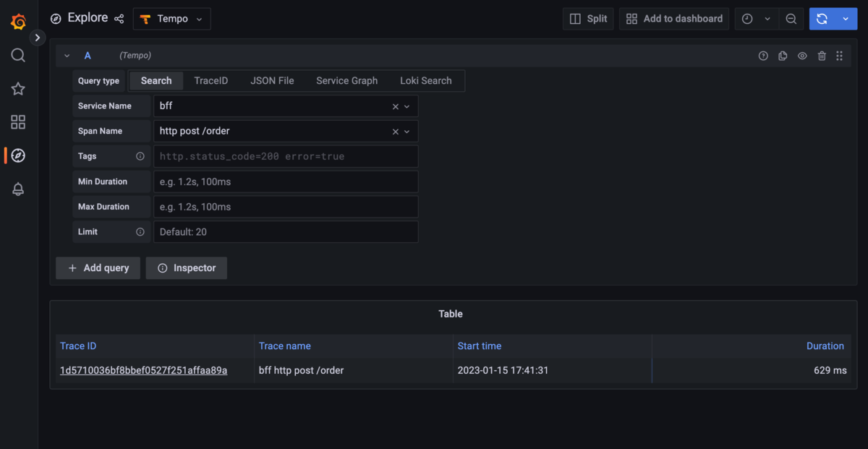This screenshot has width=868, height=449.
Task: Sort by the Trace ID column header
Action: tap(78, 346)
